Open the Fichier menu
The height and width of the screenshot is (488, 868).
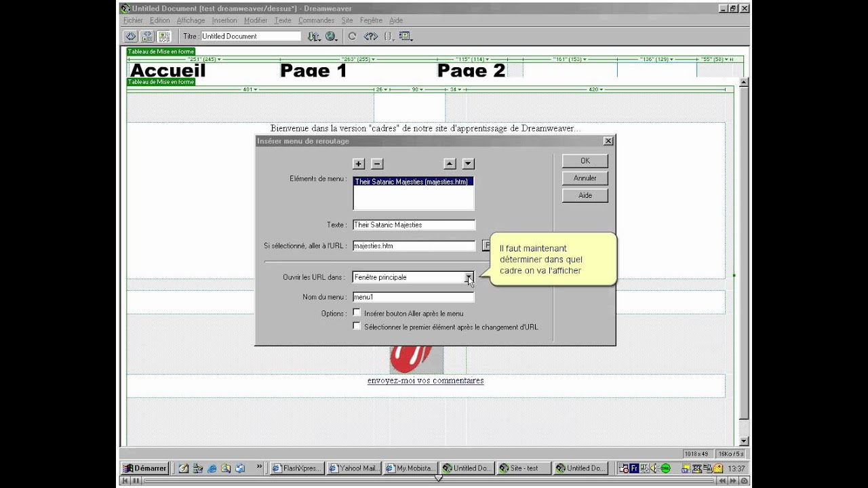pyautogui.click(x=133, y=20)
